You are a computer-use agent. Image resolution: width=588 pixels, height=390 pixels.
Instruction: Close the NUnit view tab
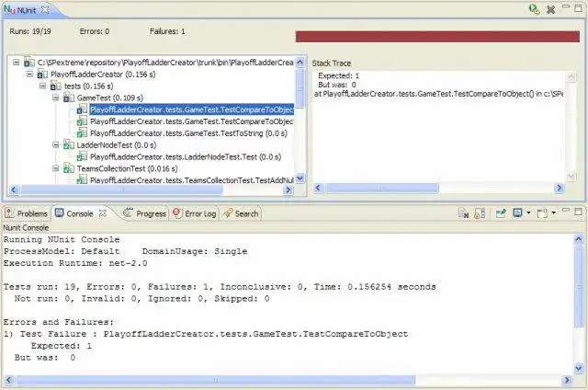tap(45, 10)
